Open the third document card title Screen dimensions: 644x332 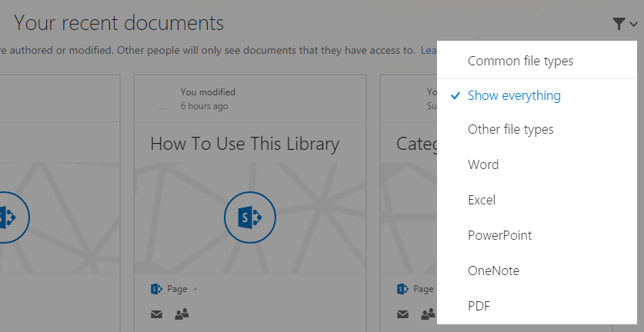coord(415,144)
